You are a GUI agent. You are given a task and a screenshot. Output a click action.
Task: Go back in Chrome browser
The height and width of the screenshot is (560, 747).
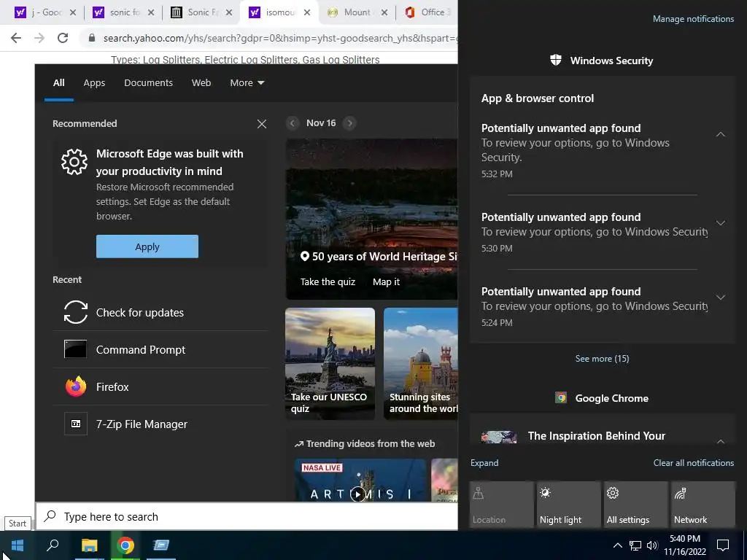pyautogui.click(x=16, y=38)
